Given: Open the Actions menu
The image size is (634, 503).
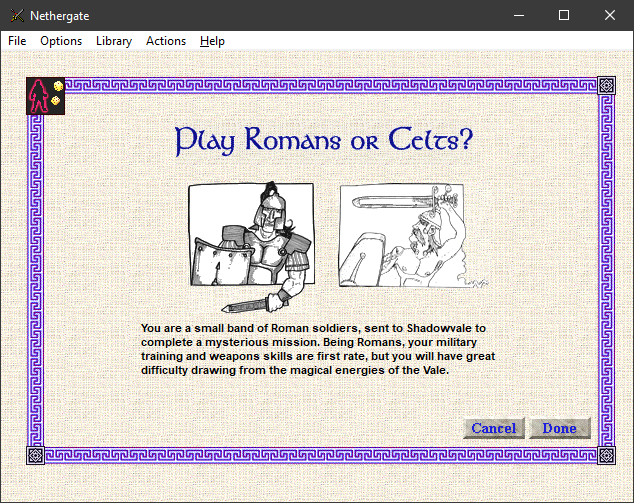Looking at the screenshot, I should tap(166, 41).
